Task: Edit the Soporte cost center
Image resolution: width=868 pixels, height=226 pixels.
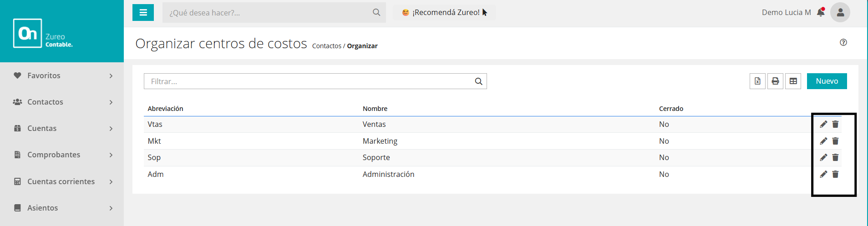Action: click(823, 157)
